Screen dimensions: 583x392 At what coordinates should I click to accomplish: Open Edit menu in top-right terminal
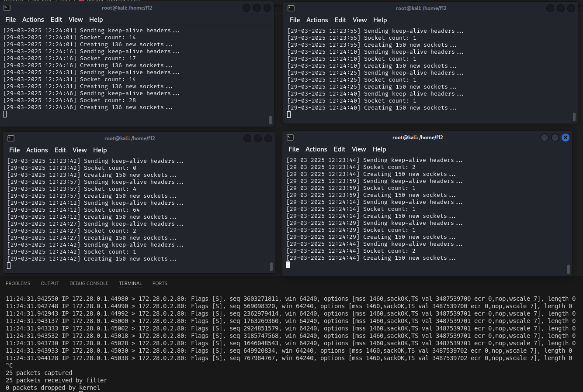click(x=340, y=20)
